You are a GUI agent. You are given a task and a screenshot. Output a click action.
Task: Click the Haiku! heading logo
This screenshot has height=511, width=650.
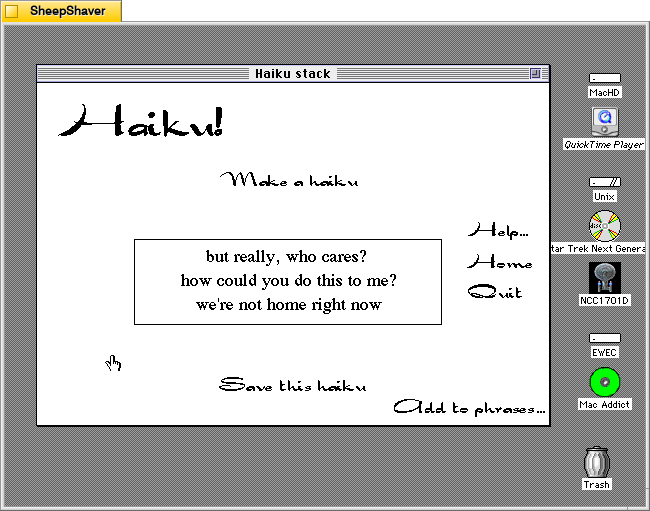[141, 121]
